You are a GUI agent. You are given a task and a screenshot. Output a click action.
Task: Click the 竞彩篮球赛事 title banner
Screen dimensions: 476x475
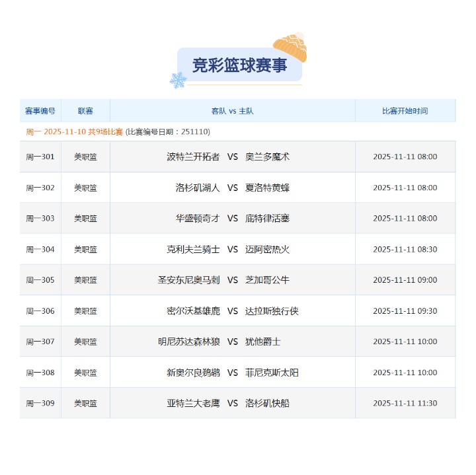click(x=239, y=65)
